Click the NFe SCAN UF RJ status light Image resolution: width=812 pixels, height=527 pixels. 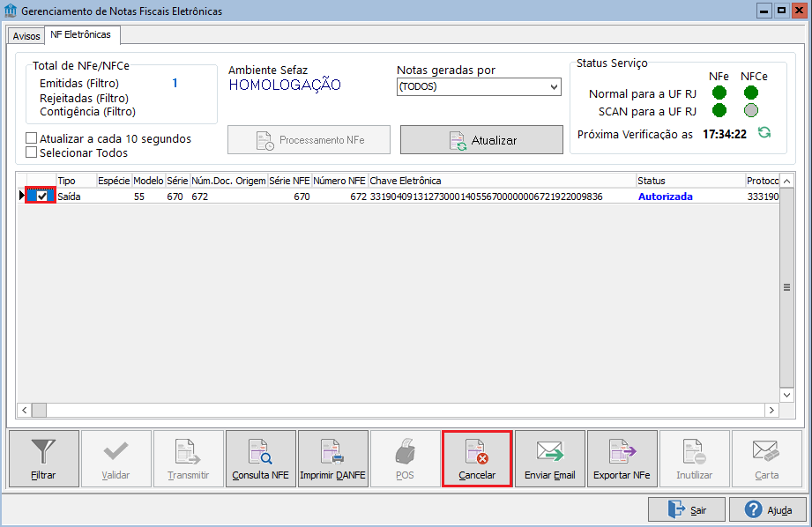click(719, 110)
